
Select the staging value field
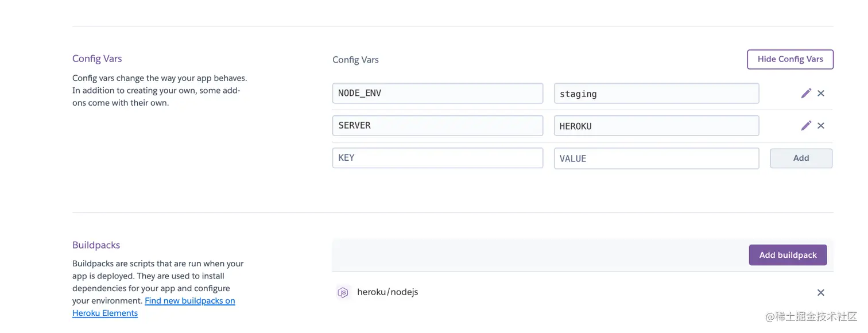(x=656, y=93)
